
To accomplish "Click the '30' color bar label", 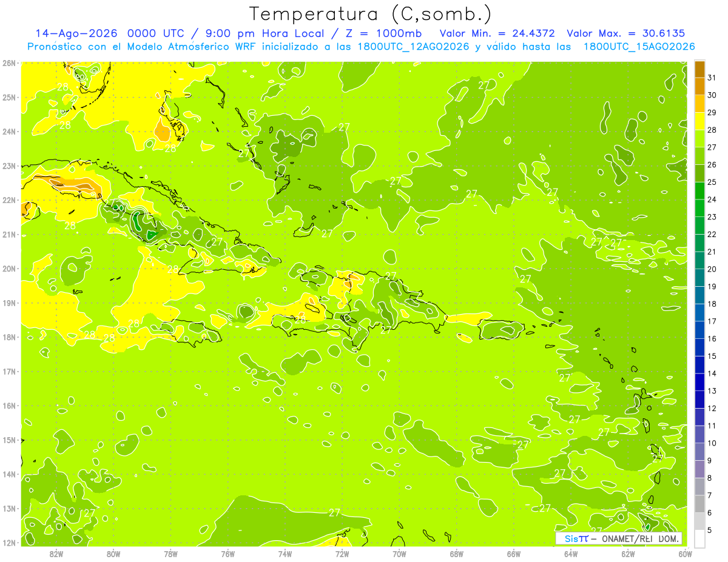I will (x=712, y=95).
